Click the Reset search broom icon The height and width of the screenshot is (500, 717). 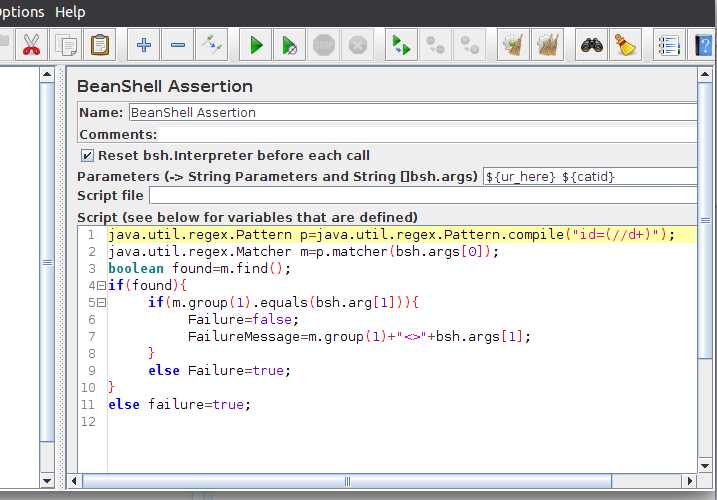coord(625,45)
